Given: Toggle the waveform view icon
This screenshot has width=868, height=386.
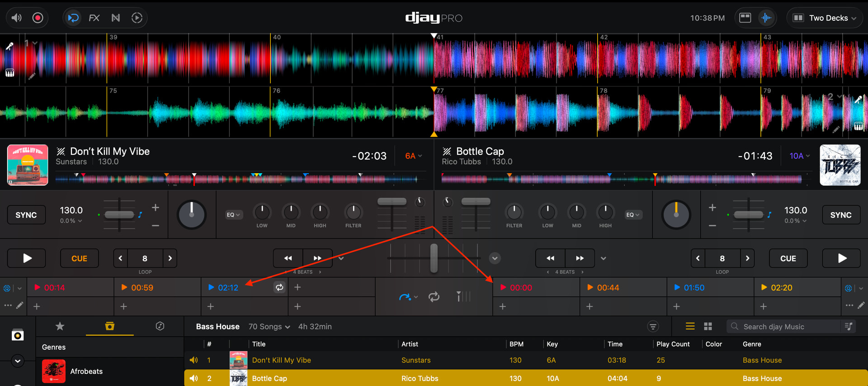Looking at the screenshot, I should click(x=766, y=18).
